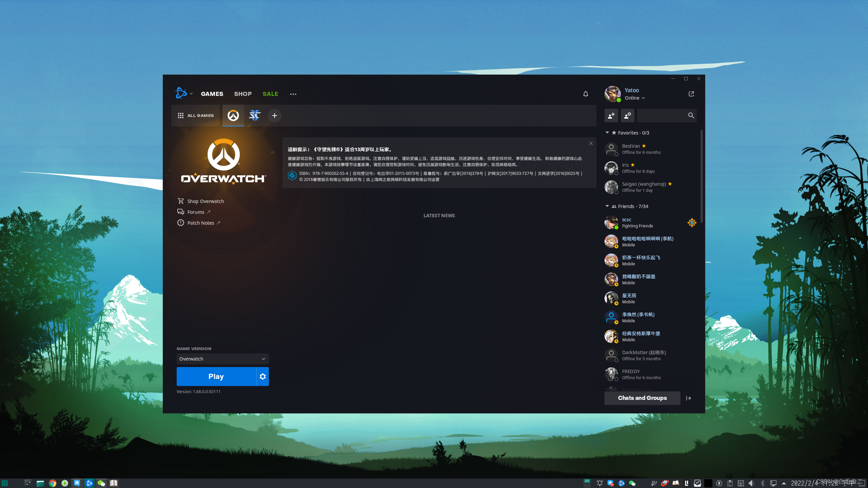Open game settings gear beside Play
868x488 pixels.
(x=262, y=377)
